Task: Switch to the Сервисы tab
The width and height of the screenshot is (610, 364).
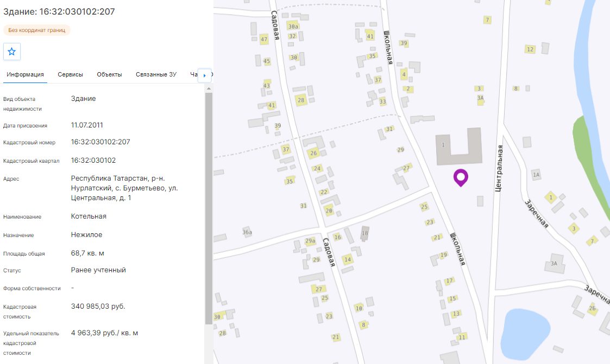Action: click(x=71, y=74)
